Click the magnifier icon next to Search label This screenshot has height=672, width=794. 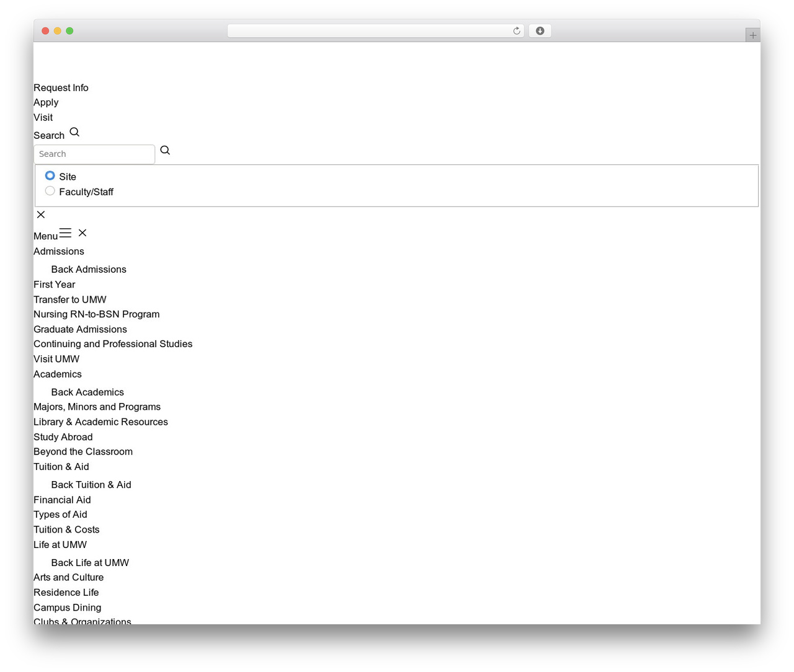[x=74, y=132]
